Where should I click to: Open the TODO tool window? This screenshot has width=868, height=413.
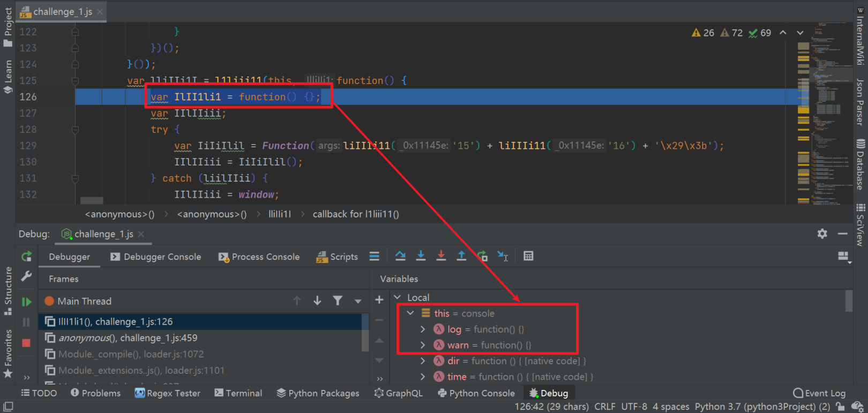(39, 393)
